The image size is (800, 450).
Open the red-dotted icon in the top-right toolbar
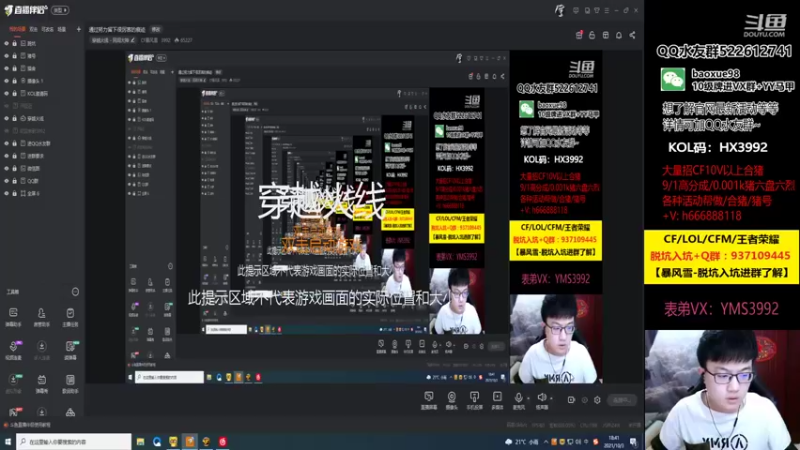[x=579, y=35]
